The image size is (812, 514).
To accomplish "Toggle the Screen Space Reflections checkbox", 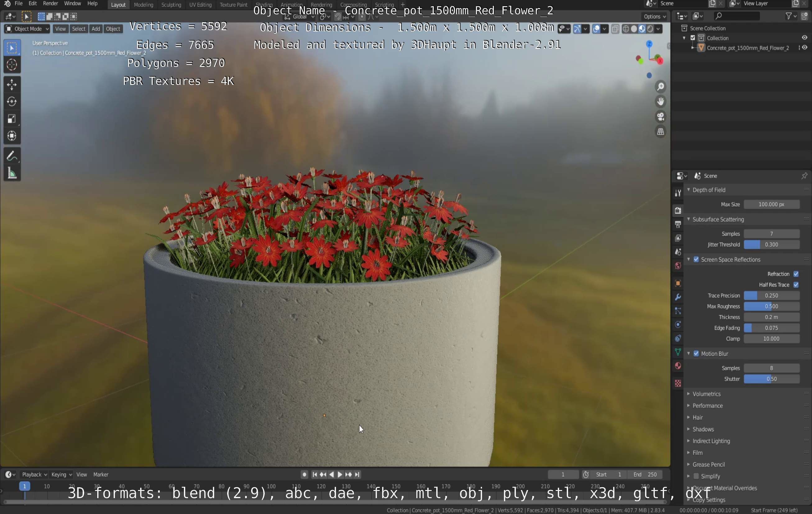I will pos(696,260).
